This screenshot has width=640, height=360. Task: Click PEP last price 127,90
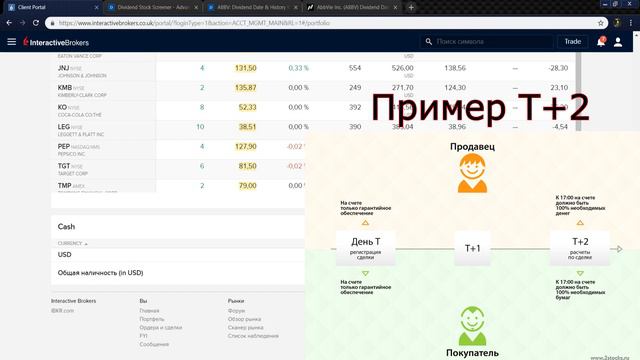pyautogui.click(x=246, y=147)
